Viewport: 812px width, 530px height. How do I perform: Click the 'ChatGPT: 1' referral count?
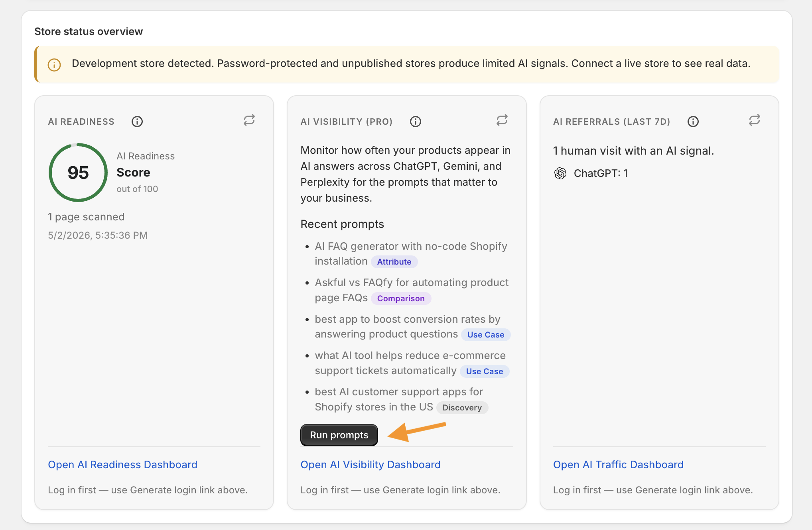[x=601, y=173]
